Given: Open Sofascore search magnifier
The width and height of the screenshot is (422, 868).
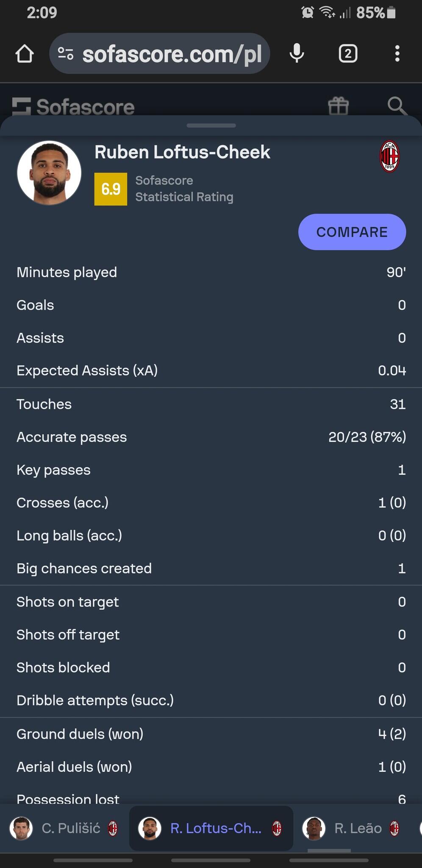Looking at the screenshot, I should [397, 106].
